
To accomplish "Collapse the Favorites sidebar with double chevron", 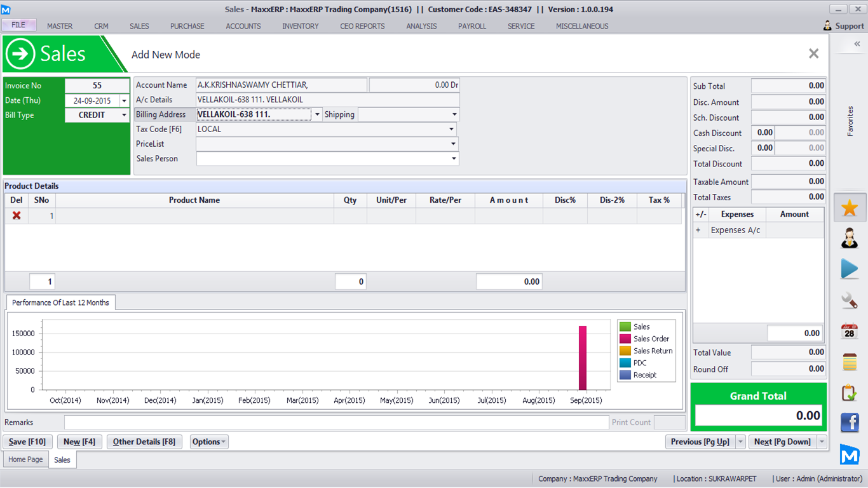I will 857,44.
